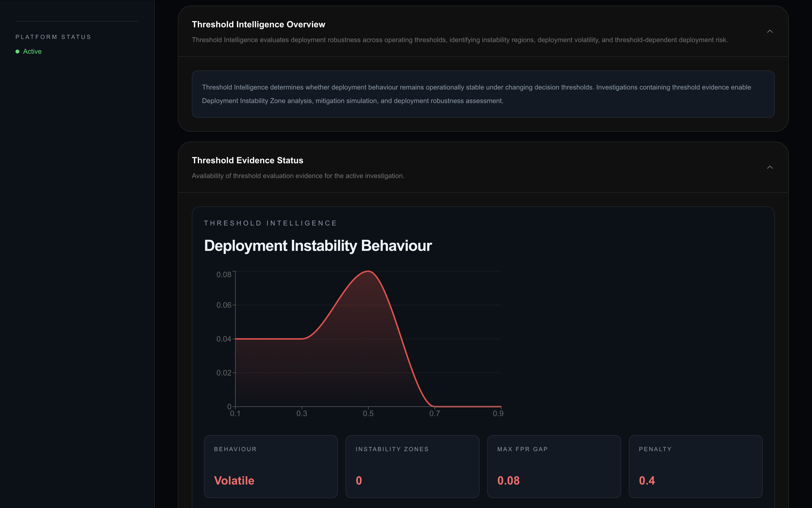Click the PLATFORM STATUS heading

[53, 37]
